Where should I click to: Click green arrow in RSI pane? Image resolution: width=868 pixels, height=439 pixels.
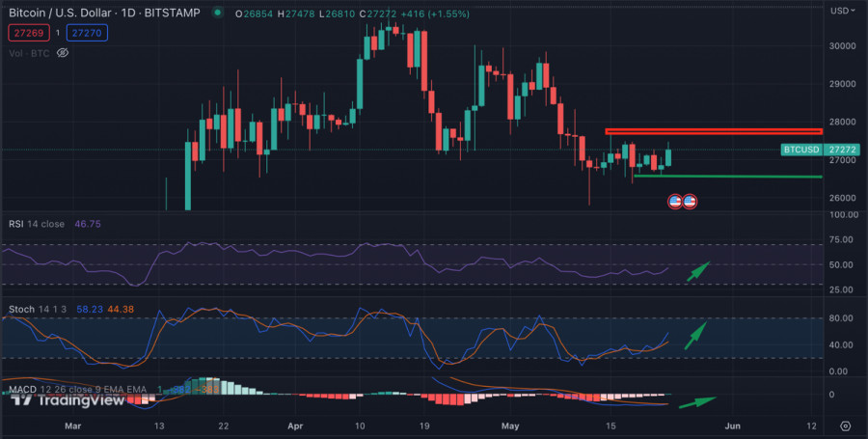[x=697, y=272]
